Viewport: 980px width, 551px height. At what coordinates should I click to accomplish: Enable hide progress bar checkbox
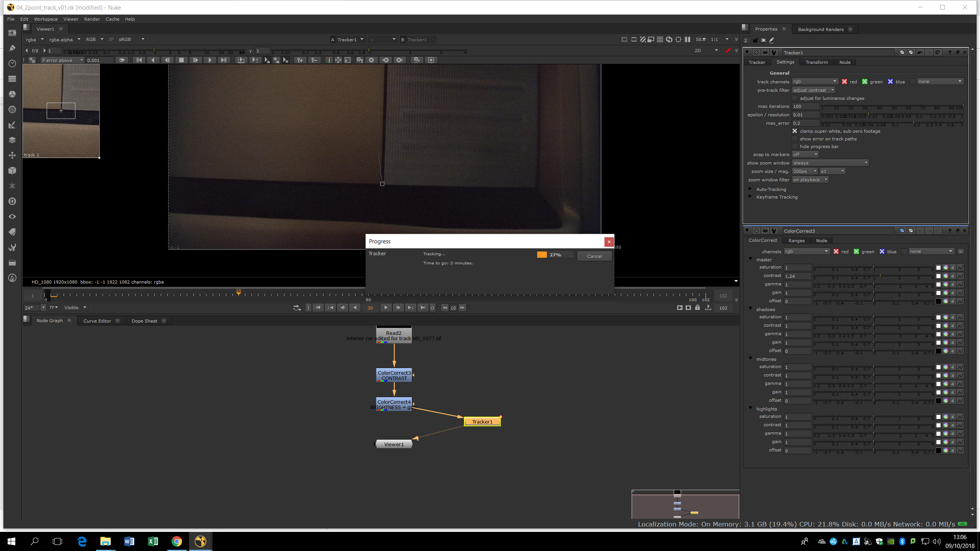[x=795, y=147]
